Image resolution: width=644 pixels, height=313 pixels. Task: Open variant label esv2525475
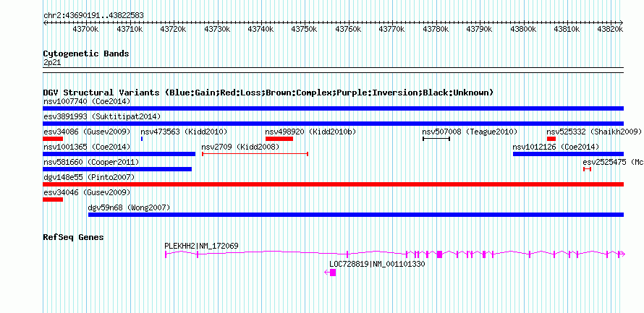pos(613,163)
